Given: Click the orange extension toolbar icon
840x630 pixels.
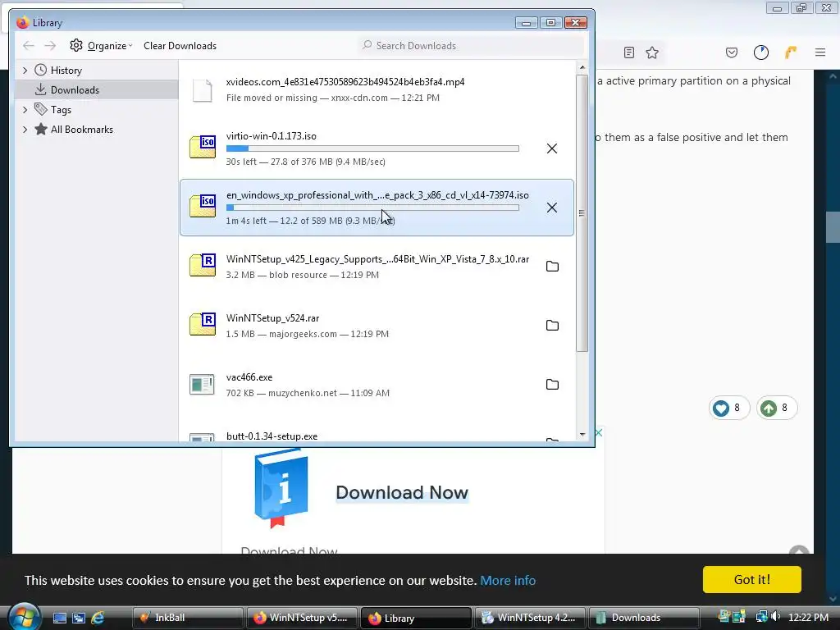Looking at the screenshot, I should pos(791,52).
